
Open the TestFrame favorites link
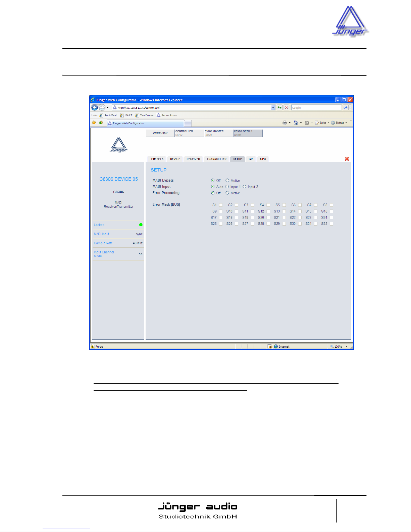pyautogui.click(x=144, y=115)
